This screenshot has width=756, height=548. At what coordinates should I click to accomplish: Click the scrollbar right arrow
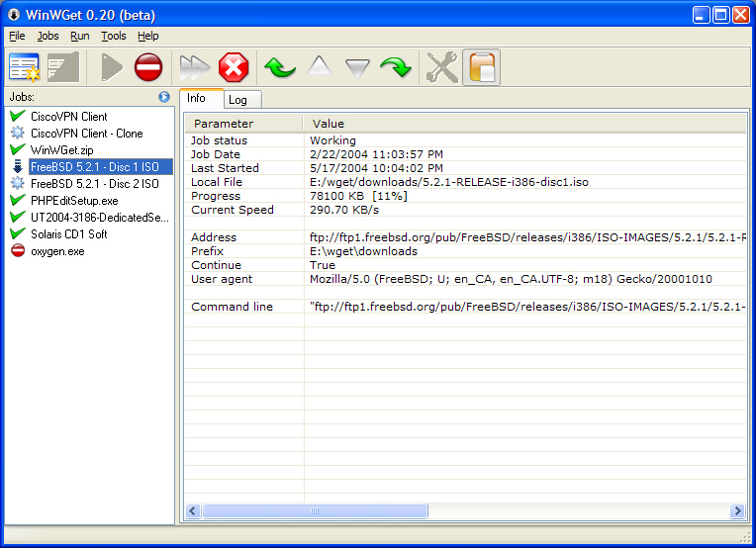pos(737,510)
